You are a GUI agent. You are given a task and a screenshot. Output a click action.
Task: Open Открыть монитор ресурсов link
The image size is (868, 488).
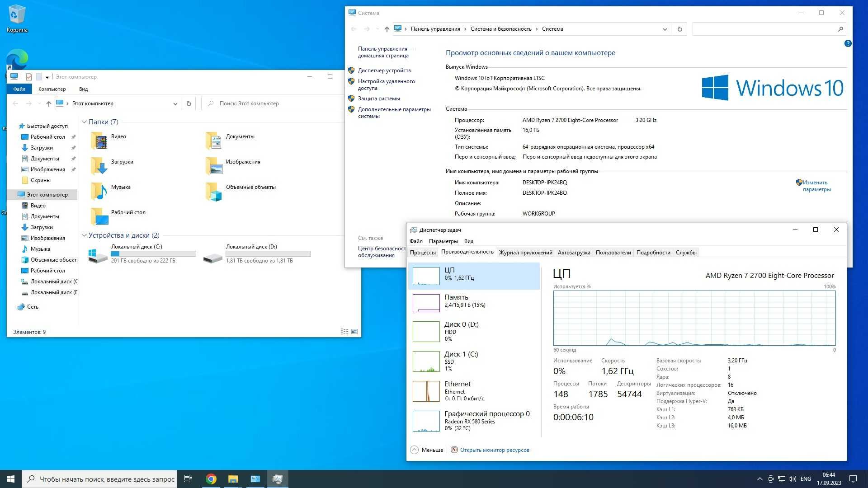pyautogui.click(x=495, y=450)
